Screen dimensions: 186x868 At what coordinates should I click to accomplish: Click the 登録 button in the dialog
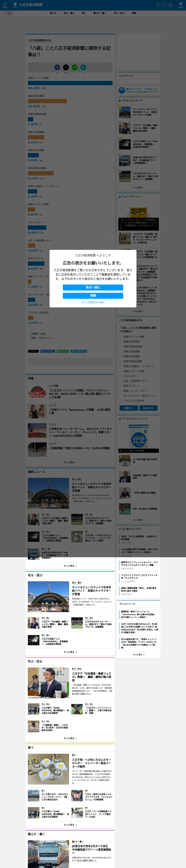tap(93, 296)
